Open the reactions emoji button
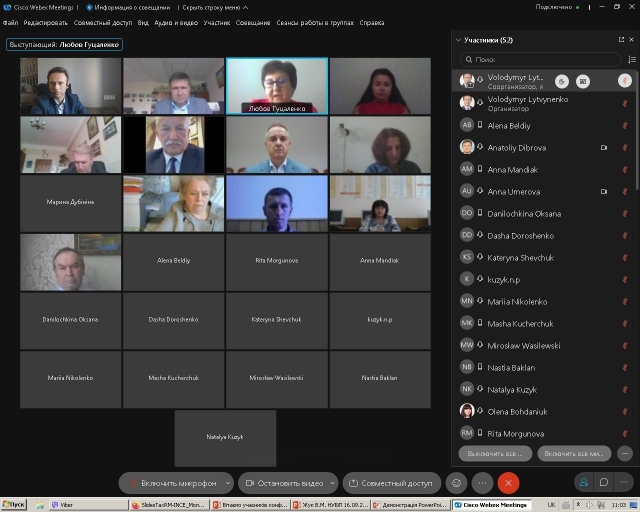 click(457, 482)
